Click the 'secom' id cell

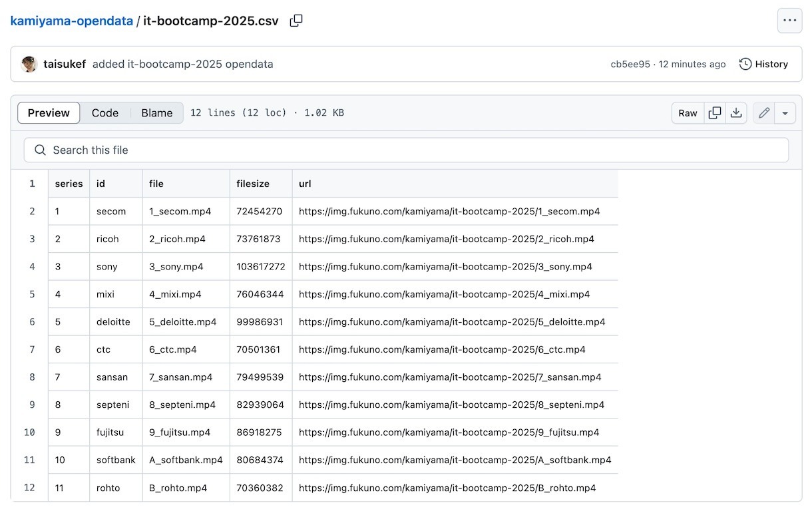(116, 212)
